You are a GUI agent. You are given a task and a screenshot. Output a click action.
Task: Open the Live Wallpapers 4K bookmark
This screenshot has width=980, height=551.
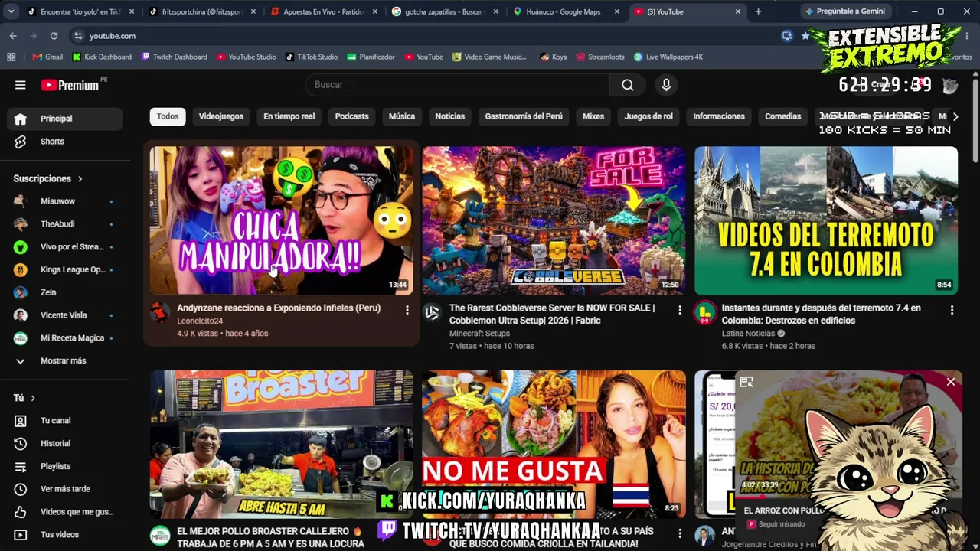coord(668,57)
